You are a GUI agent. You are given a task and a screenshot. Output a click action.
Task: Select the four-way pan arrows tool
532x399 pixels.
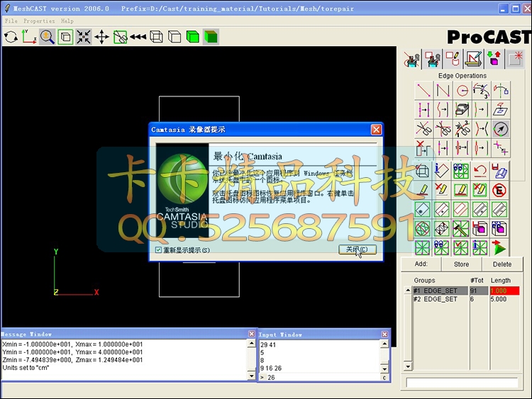click(101, 37)
